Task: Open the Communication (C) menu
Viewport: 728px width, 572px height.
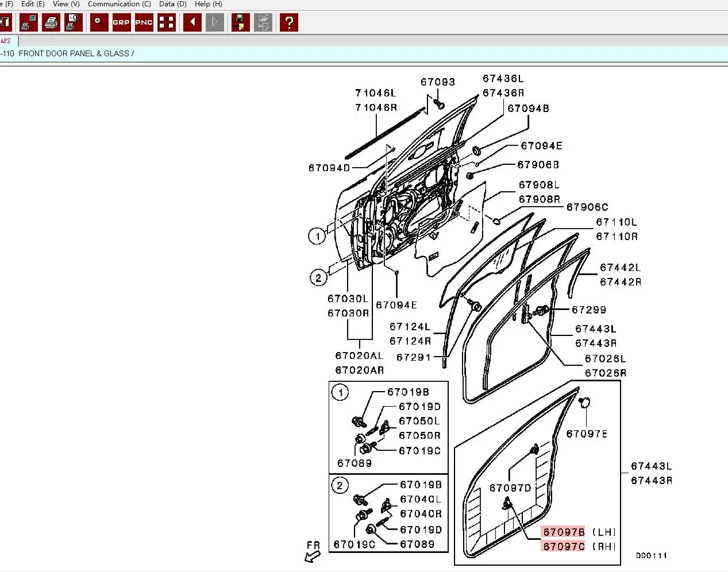Action: (x=120, y=4)
